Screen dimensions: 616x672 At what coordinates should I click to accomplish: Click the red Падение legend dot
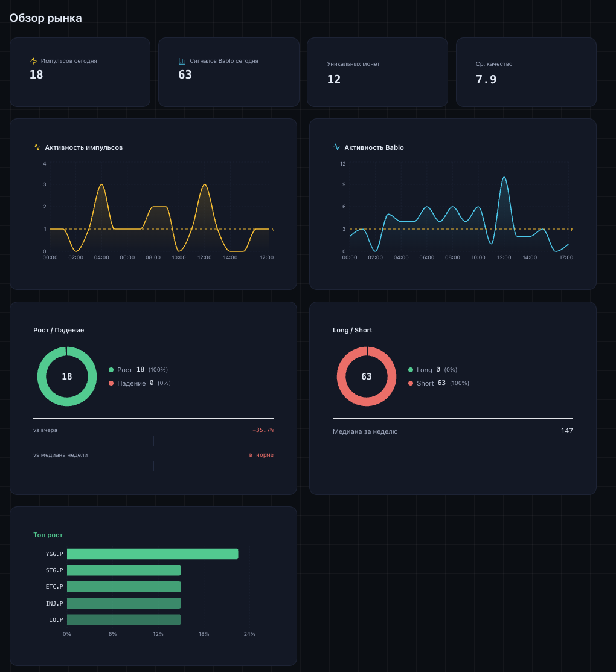111,383
